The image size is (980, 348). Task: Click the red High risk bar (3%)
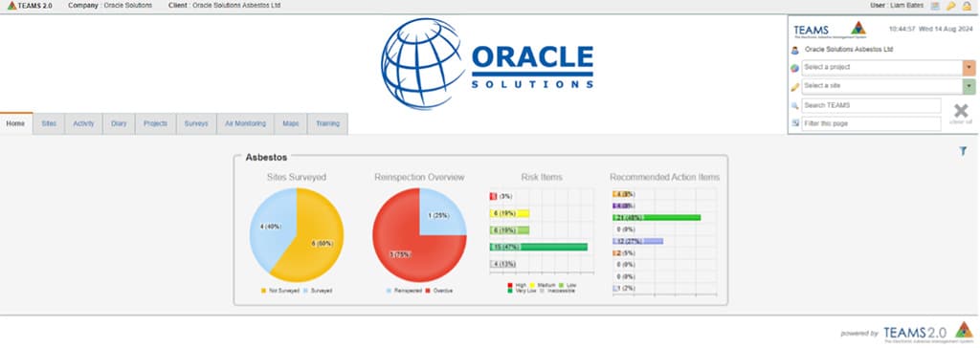pyautogui.click(x=493, y=196)
